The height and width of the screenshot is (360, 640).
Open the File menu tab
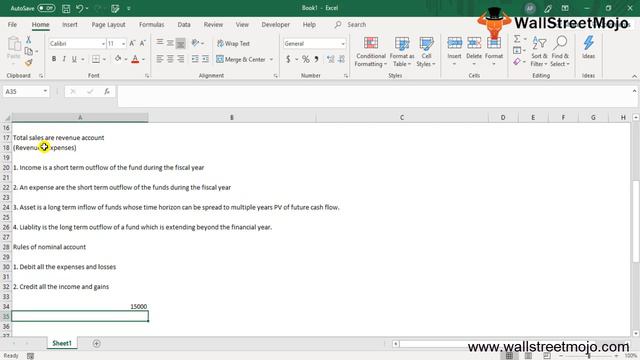click(12, 24)
